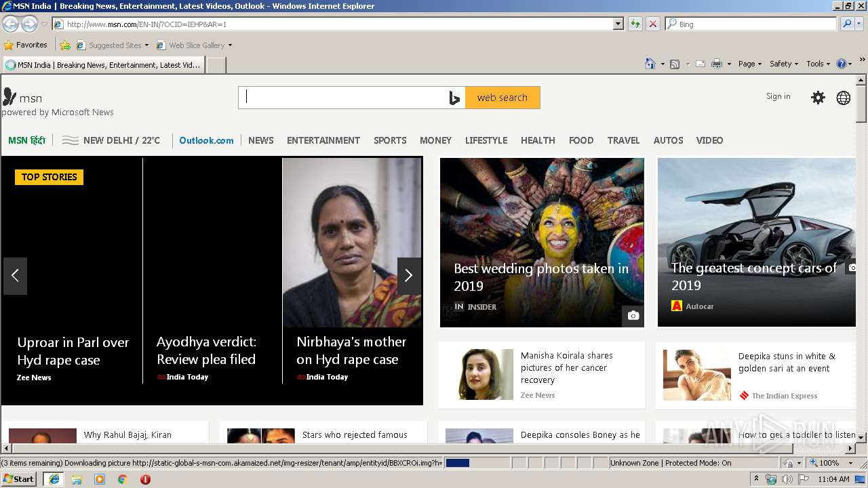Click previous arrow on Top Stories carousel

(15, 275)
